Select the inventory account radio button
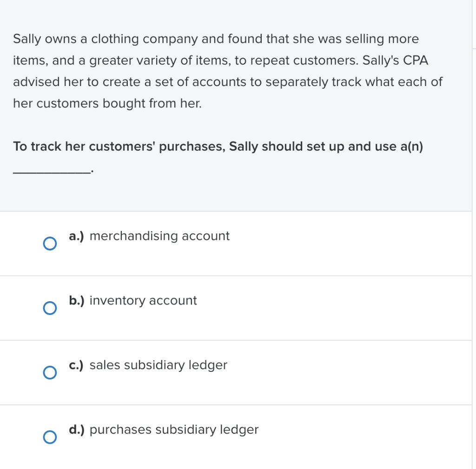Viewport: 476px width, 469px height. pos(50,308)
